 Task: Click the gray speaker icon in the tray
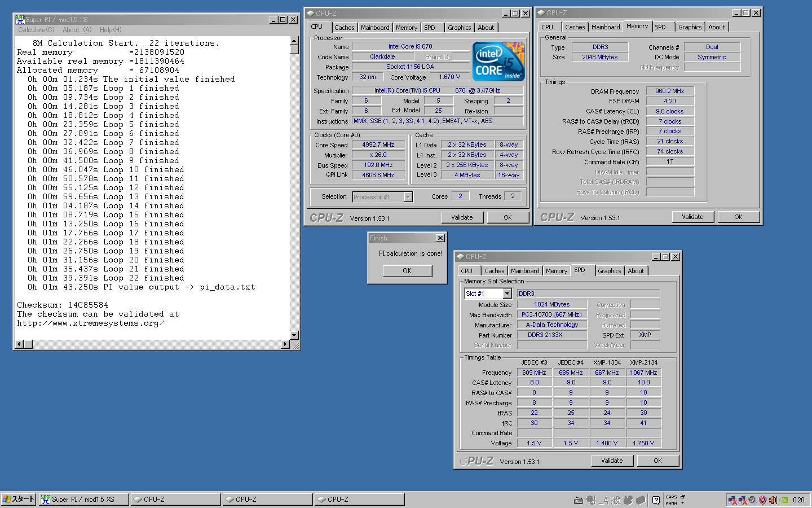pyautogui.click(x=752, y=500)
